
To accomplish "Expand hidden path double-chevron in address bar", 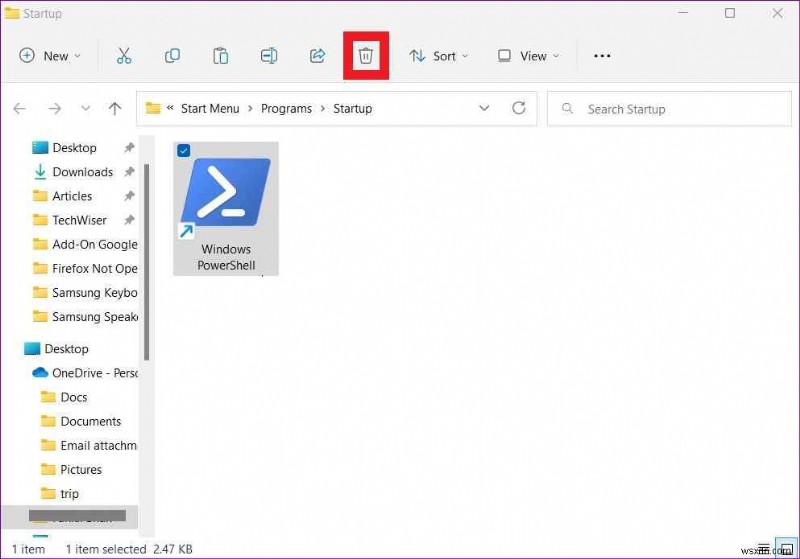I will (170, 108).
